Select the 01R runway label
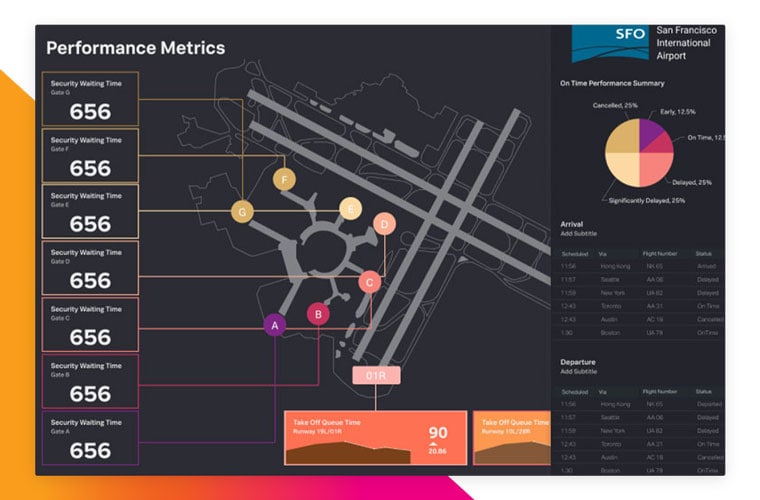Screen dimensions: 760x500 pos(376,376)
